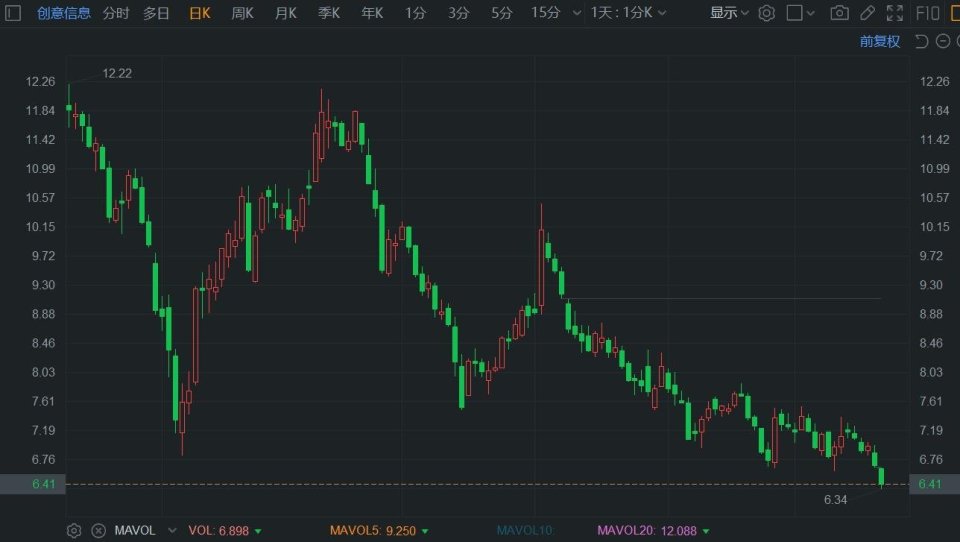This screenshot has width=960, height=542.
Task: Switch to the 15分 fifteen-minute chart
Action: pos(546,13)
